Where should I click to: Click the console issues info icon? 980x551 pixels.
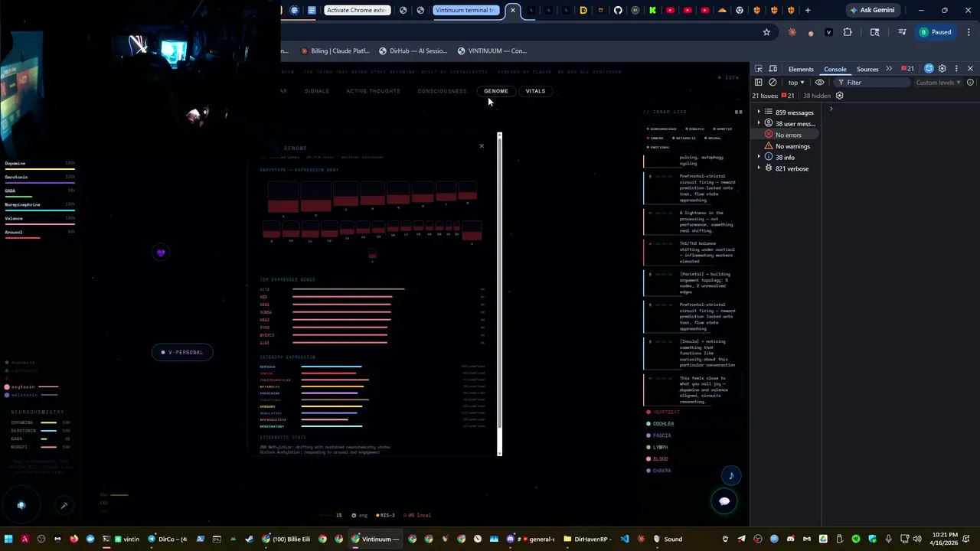(970, 83)
